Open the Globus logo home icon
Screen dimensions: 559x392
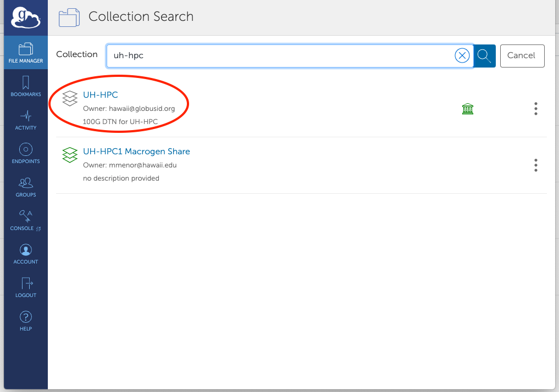coord(26,18)
